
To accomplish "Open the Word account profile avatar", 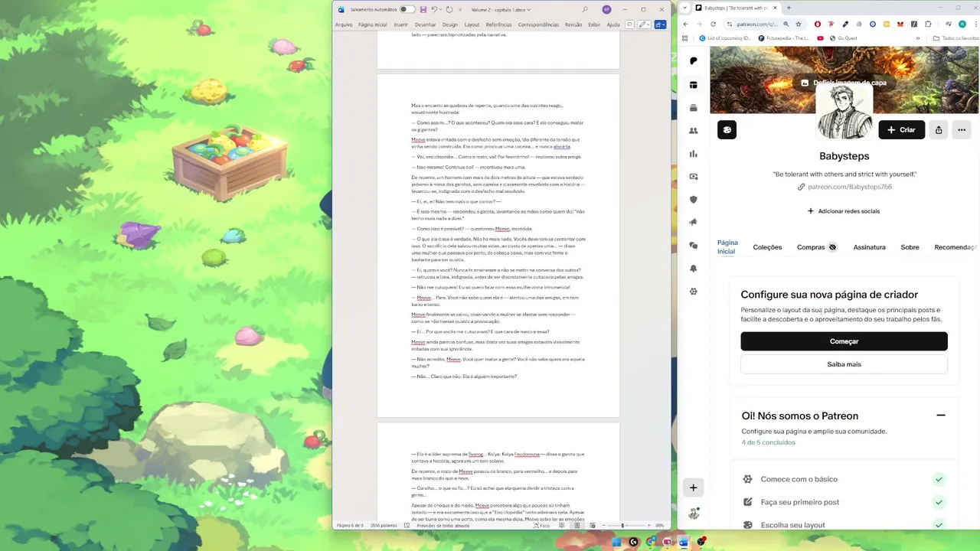I will click(606, 9).
